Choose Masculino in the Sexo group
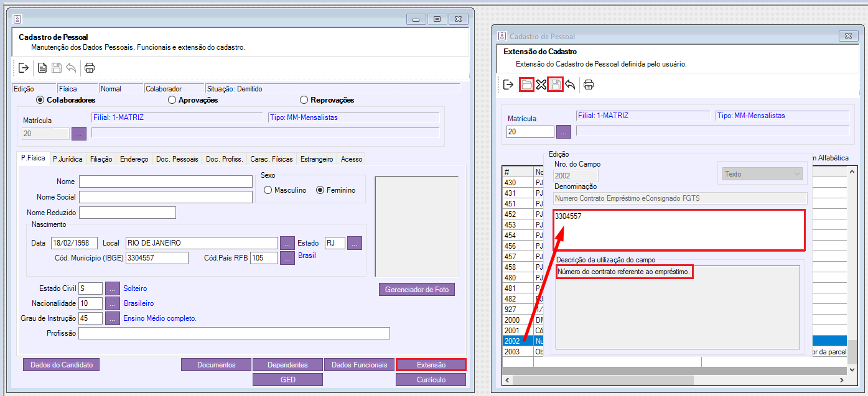868x396 pixels. 285,190
